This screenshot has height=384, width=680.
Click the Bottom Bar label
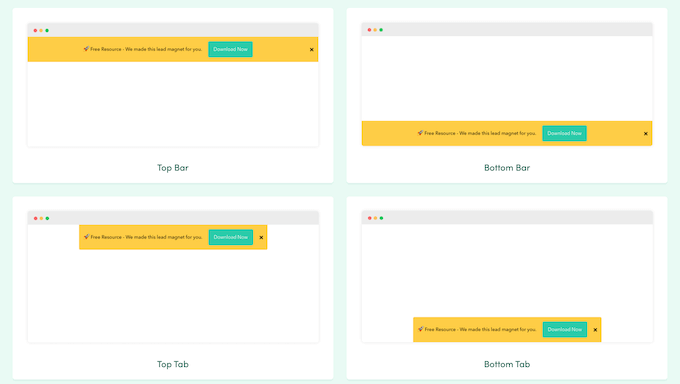507,167
